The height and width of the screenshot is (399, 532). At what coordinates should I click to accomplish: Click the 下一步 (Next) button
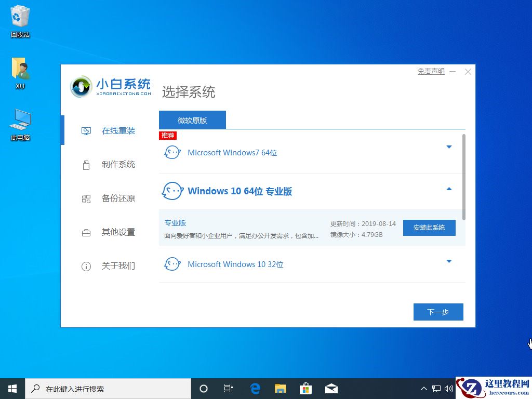(x=438, y=312)
